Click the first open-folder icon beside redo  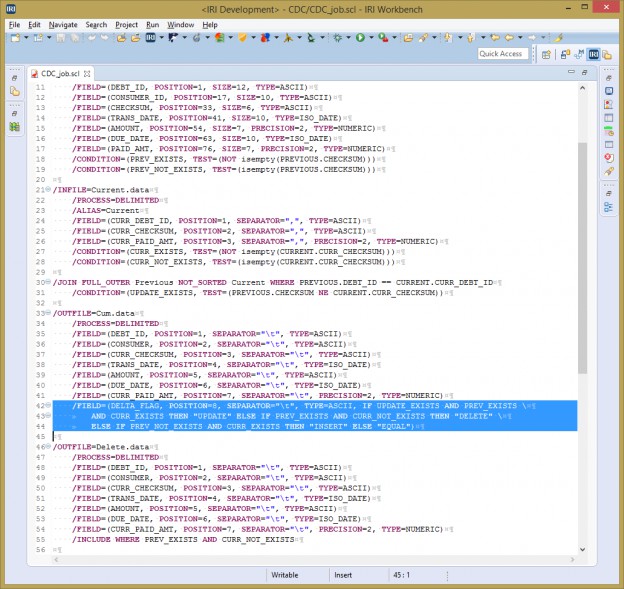coord(121,38)
